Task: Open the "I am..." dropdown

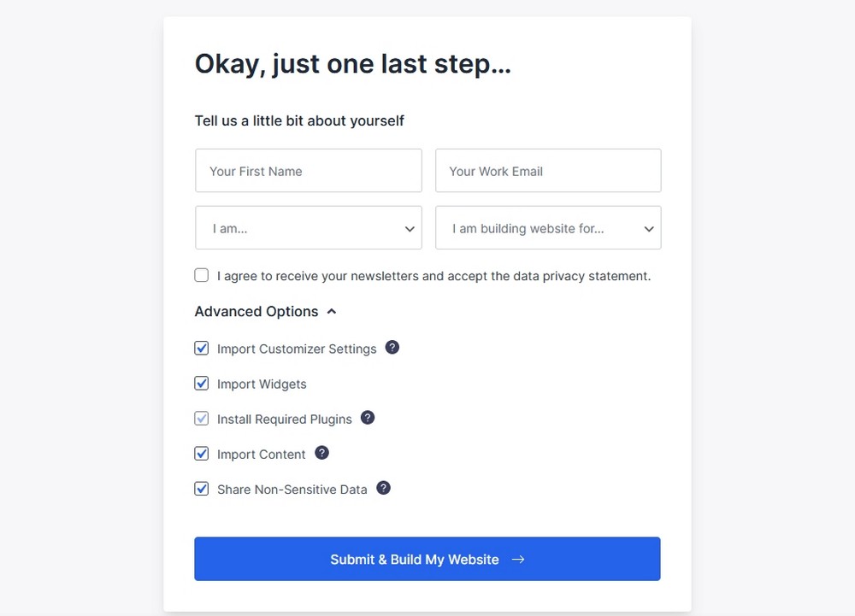Action: [309, 228]
